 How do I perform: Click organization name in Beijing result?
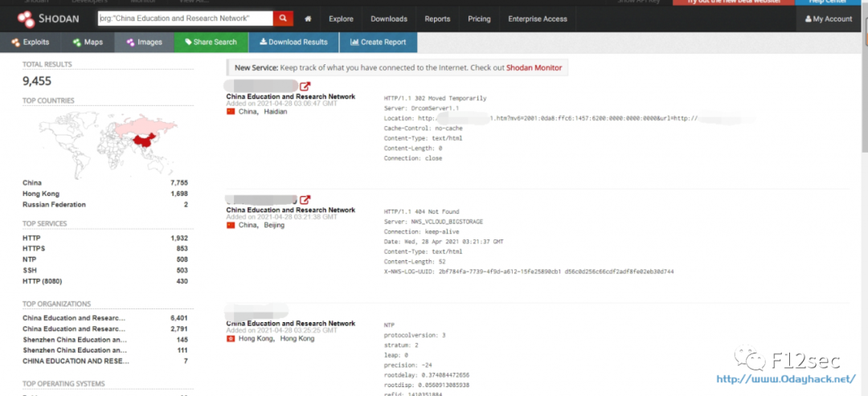tap(291, 210)
